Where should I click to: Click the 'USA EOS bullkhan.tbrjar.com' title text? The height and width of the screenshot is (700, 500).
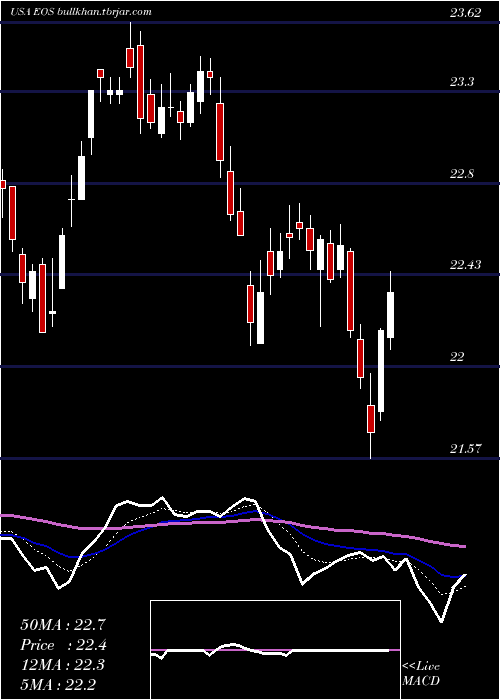click(x=82, y=12)
